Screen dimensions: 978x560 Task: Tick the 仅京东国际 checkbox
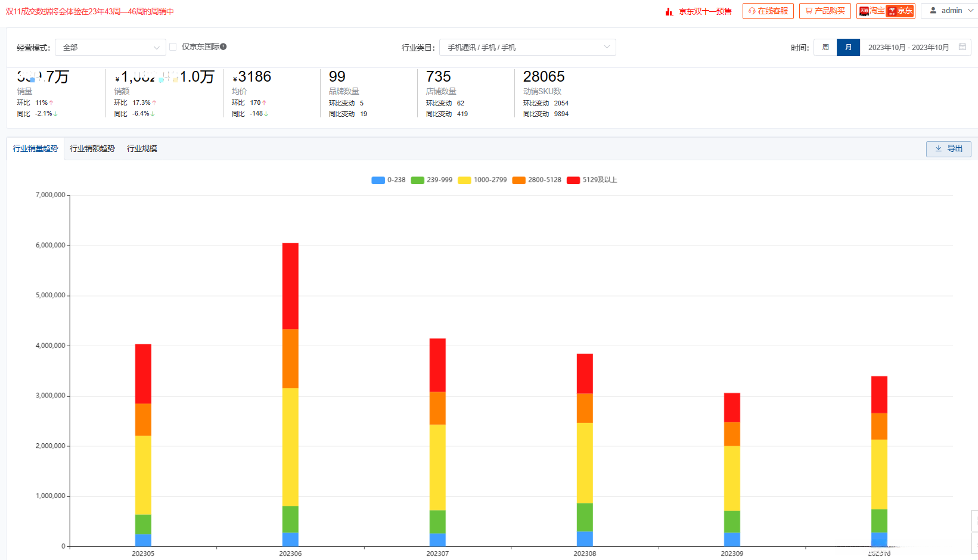point(173,46)
